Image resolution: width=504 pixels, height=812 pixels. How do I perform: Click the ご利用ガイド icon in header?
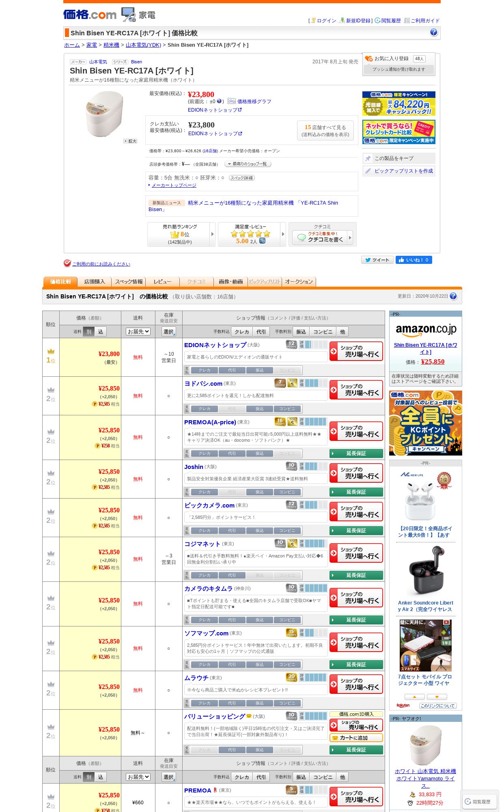407,20
